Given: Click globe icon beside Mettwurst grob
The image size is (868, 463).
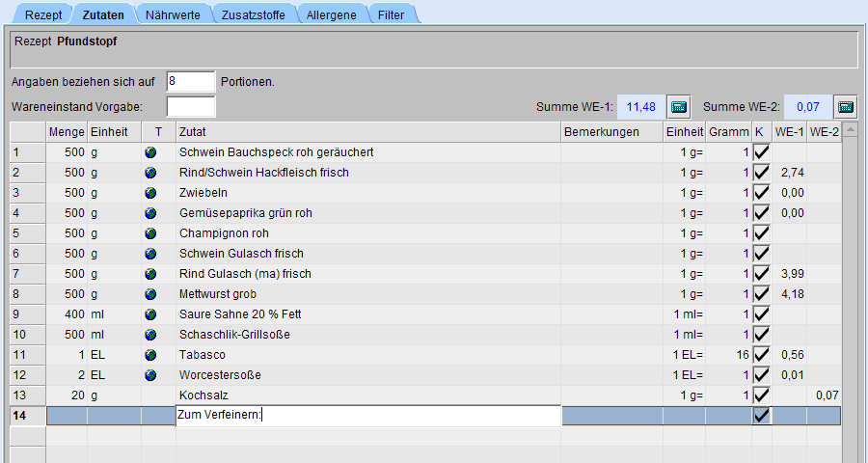Looking at the screenshot, I should click(150, 294).
